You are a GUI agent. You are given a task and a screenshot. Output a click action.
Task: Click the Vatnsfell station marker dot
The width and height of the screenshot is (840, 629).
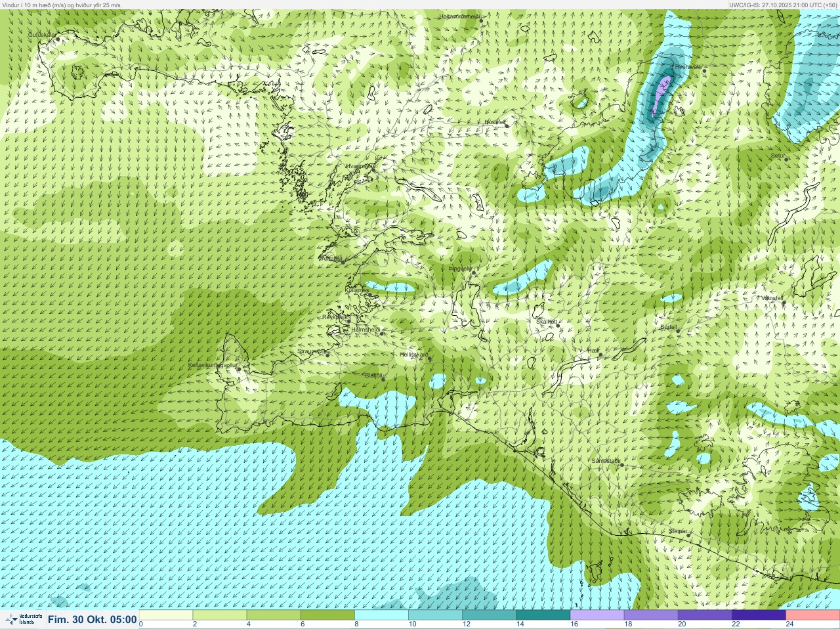tap(784, 303)
